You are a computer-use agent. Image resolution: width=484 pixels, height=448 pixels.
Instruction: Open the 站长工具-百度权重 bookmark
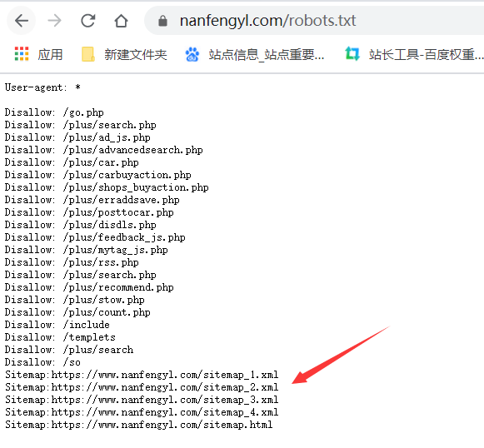pos(426,55)
